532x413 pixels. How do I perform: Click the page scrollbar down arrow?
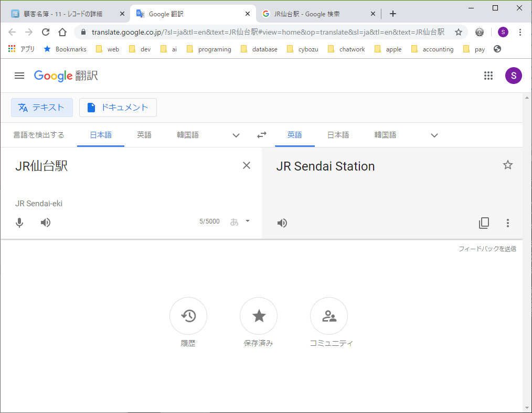[527, 408]
